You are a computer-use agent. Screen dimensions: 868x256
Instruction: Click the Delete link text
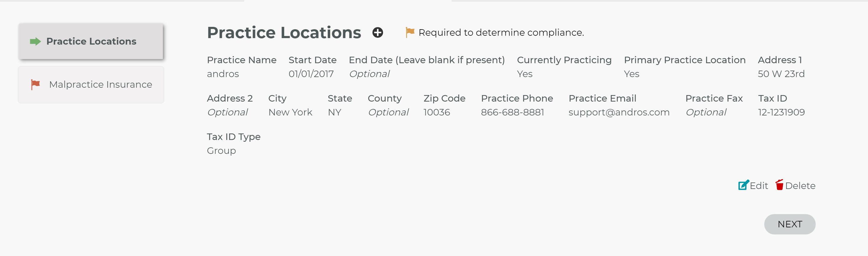coord(800,186)
